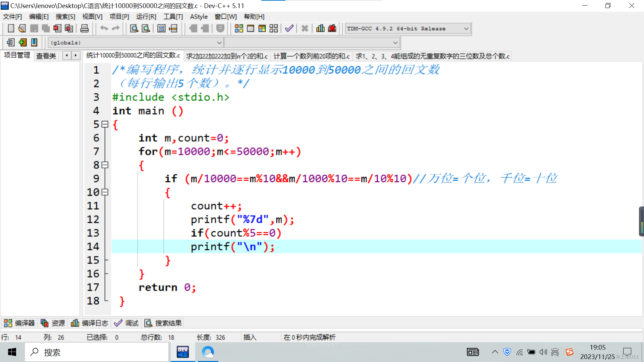
Task: Collapse the code fold at line 5
Action: [105, 124]
